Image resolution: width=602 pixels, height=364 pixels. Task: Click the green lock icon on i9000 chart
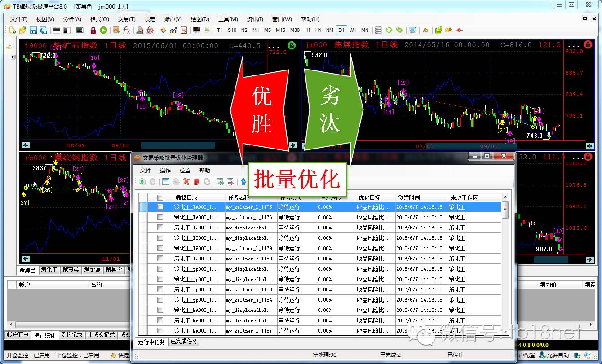click(292, 45)
